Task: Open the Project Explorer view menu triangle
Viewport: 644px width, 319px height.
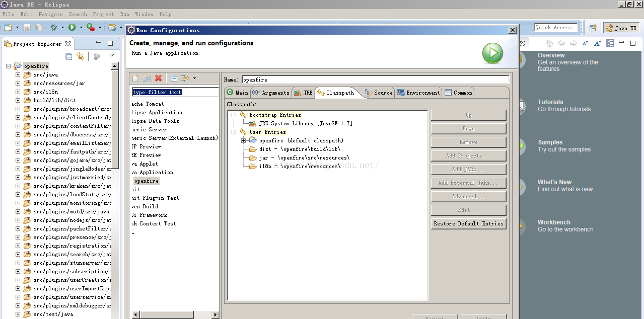Action: tap(112, 55)
